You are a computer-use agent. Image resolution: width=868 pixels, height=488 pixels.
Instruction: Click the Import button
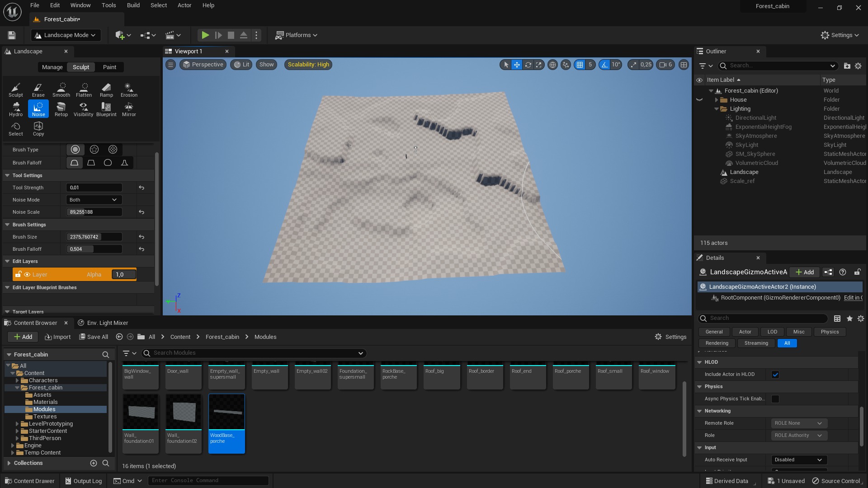(x=58, y=337)
